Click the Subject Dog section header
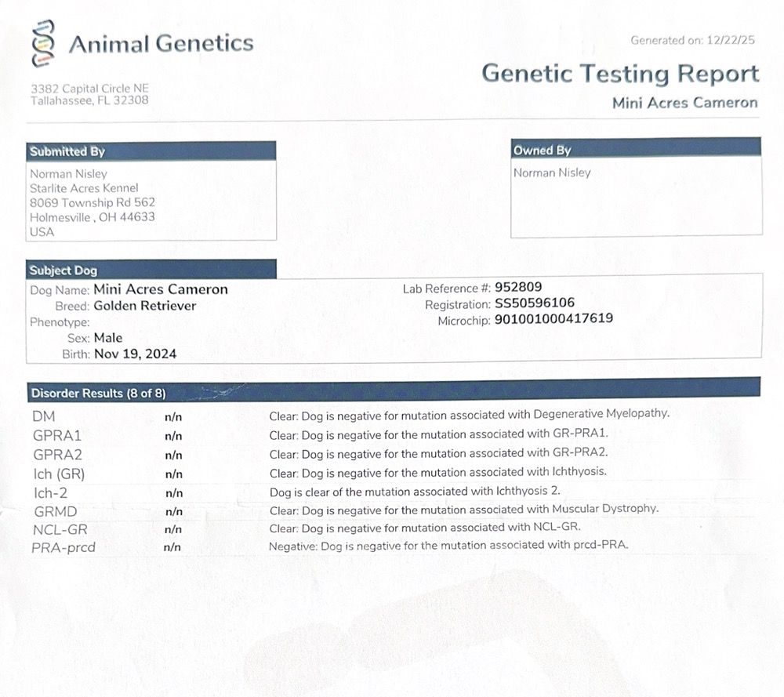The height and width of the screenshot is (697, 784). pyautogui.click(x=64, y=270)
